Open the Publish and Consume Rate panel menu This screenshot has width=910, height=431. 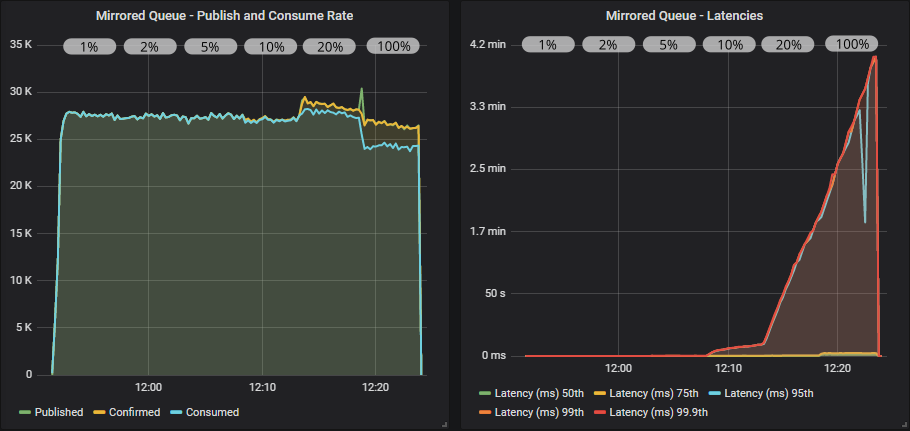click(225, 15)
